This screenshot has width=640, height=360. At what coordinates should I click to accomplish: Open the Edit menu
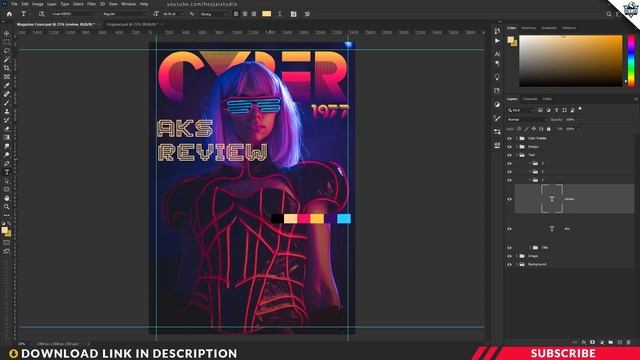tap(25, 4)
